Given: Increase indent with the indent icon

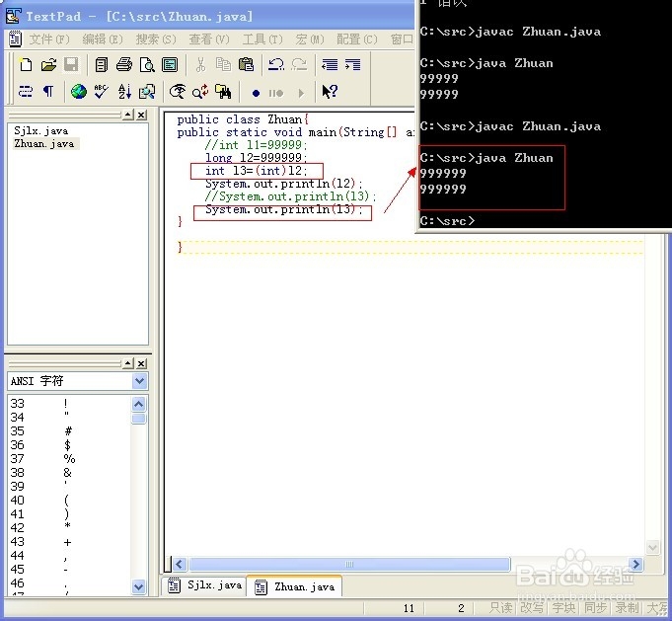Looking at the screenshot, I should pyautogui.click(x=352, y=65).
